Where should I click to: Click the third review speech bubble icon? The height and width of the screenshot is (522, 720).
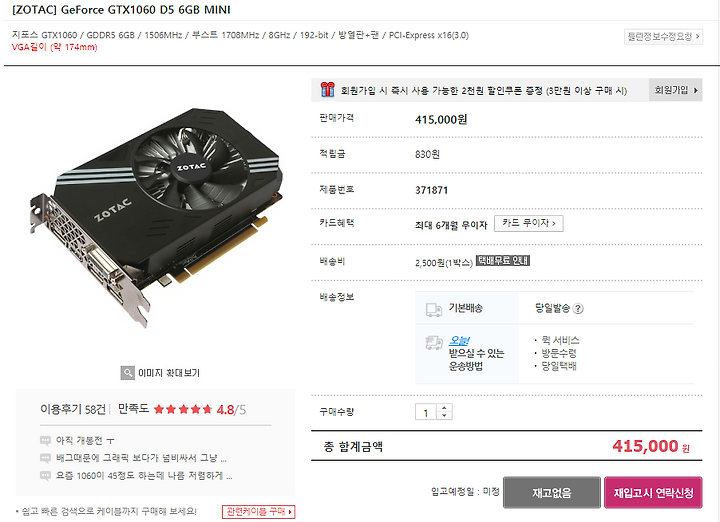point(45,476)
